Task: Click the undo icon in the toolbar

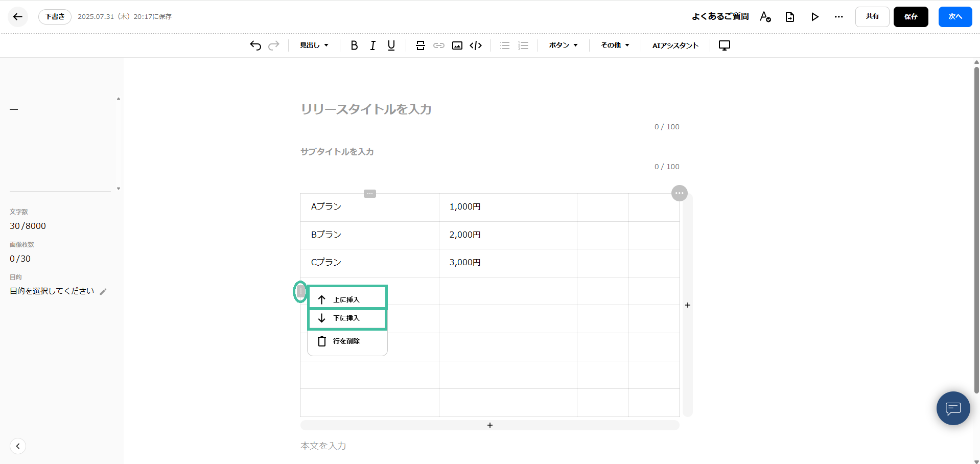Action: click(255, 45)
